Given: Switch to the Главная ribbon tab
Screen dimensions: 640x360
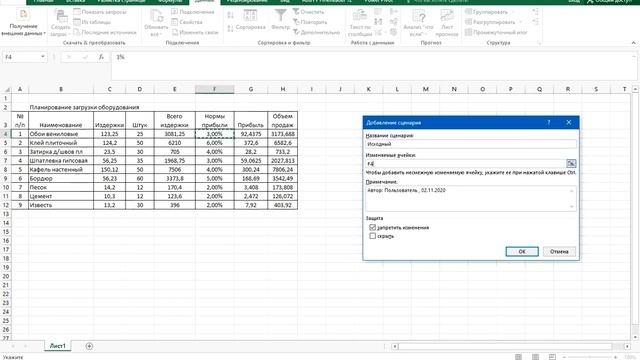Looking at the screenshot, I should pyautogui.click(x=43, y=1).
